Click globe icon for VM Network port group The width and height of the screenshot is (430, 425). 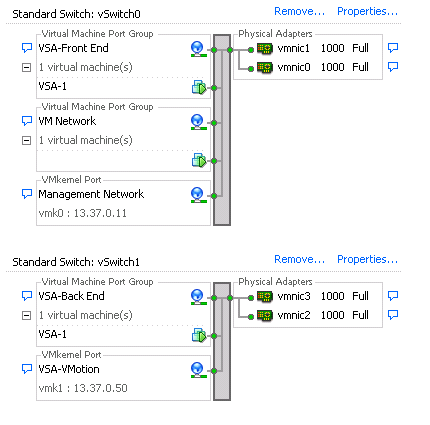pos(198,122)
